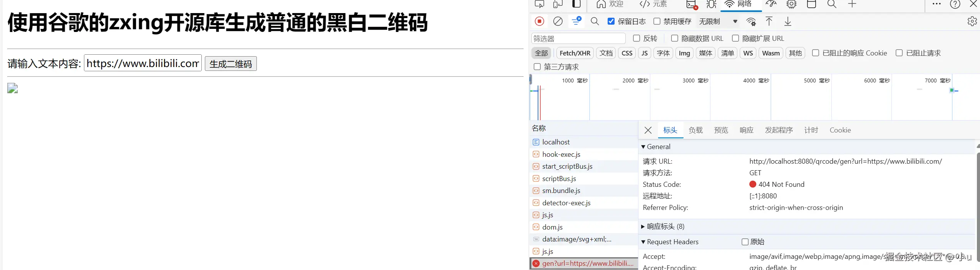Image resolution: width=980 pixels, height=270 pixels.
Task: Check 隐藏扩展 URL checkbox
Action: [735, 38]
